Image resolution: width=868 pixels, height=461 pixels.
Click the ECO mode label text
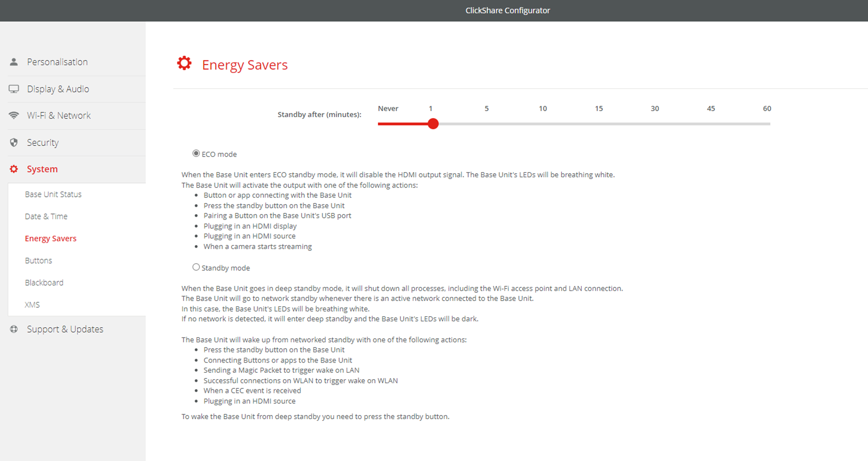[x=219, y=154]
